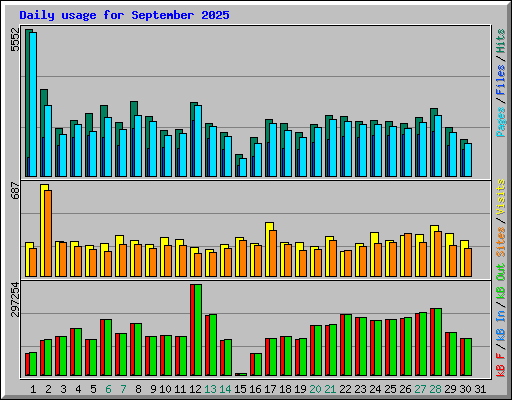Click day 31 on the x-axis
This screenshot has height=400, width=512.
(x=480, y=389)
